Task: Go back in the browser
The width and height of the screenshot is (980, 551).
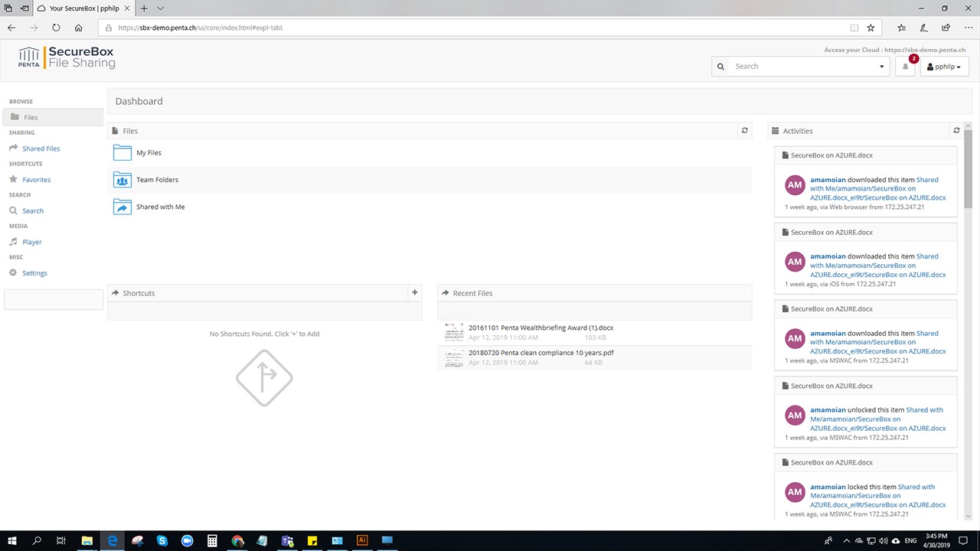Action: [11, 28]
